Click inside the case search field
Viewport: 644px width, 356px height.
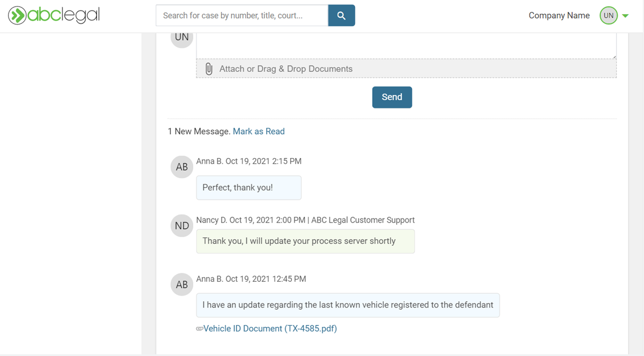click(242, 15)
